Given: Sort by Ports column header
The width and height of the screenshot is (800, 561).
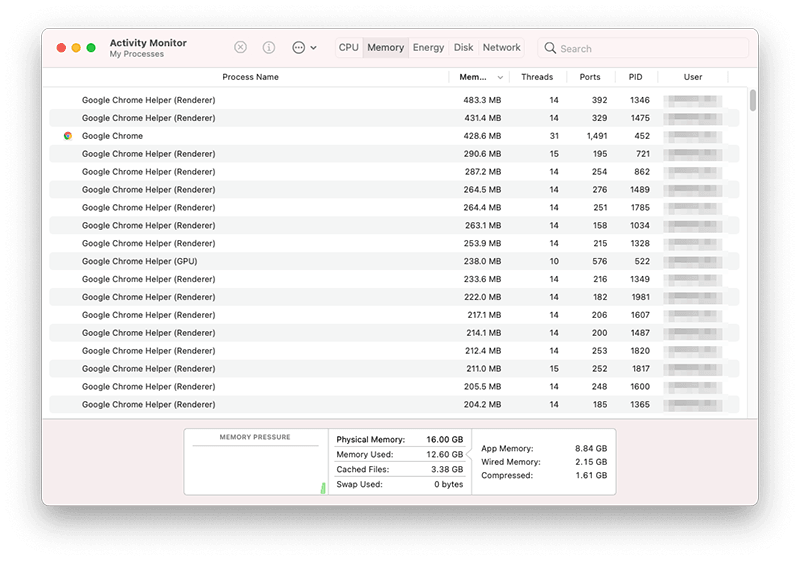Looking at the screenshot, I should click(590, 77).
